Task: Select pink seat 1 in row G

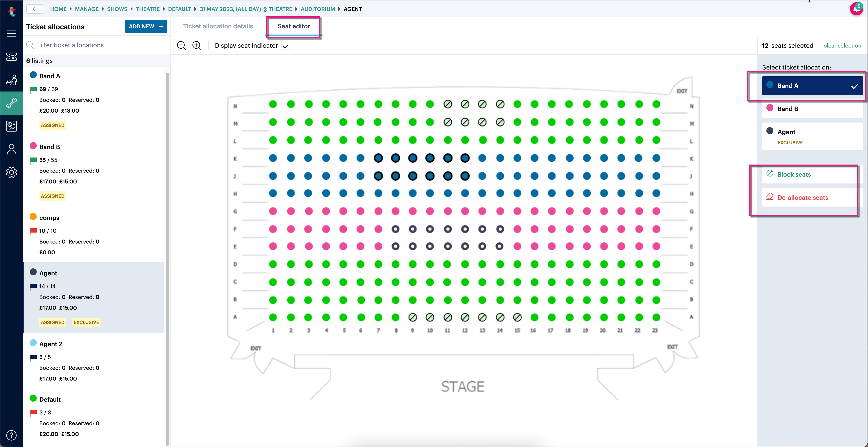Action: (x=273, y=211)
